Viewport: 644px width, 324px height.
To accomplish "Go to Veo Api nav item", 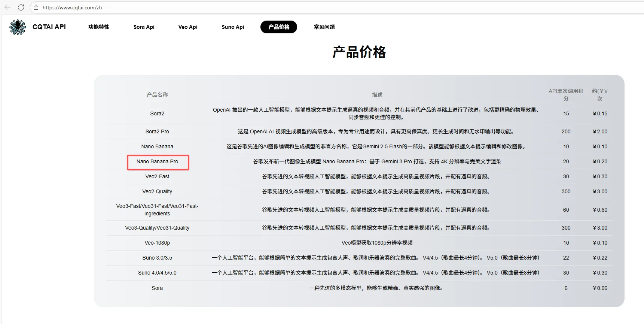I will 188,27.
